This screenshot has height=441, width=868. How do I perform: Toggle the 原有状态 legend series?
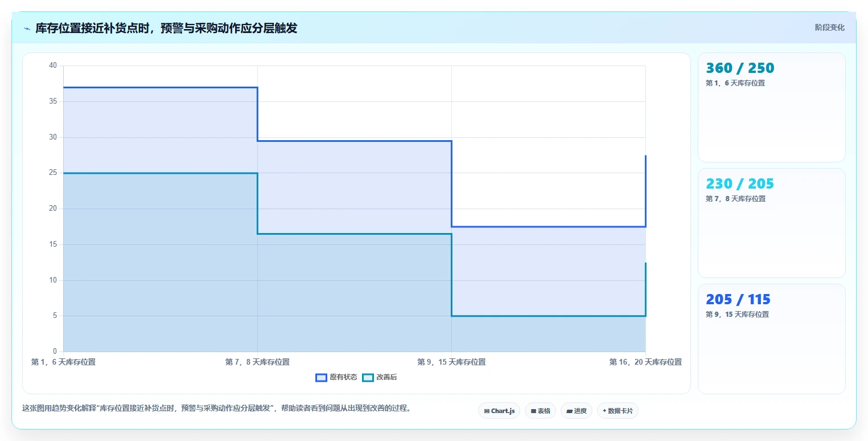336,377
